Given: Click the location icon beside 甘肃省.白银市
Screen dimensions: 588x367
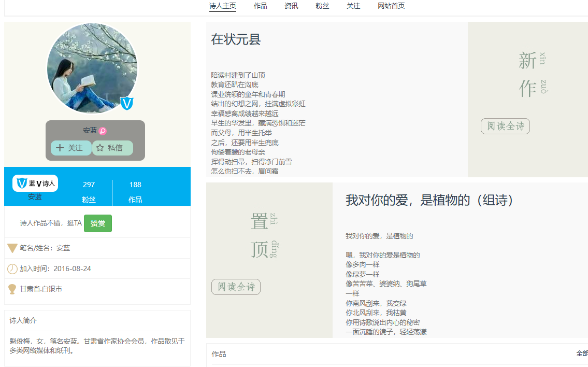Looking at the screenshot, I should pos(12,289).
